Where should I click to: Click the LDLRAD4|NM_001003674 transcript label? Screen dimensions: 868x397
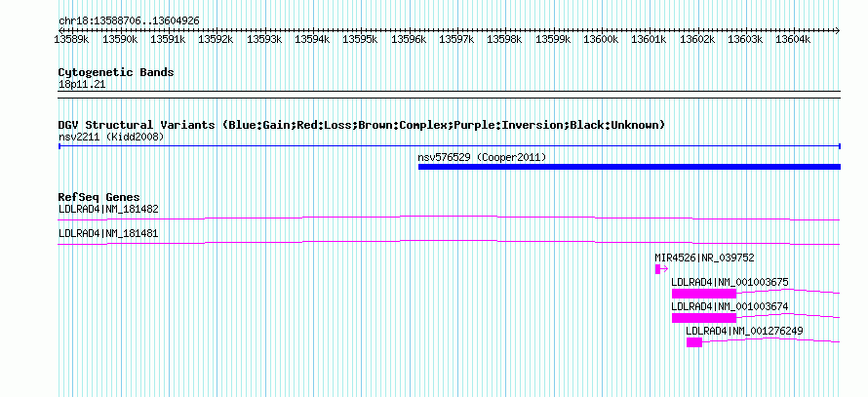pos(730,306)
